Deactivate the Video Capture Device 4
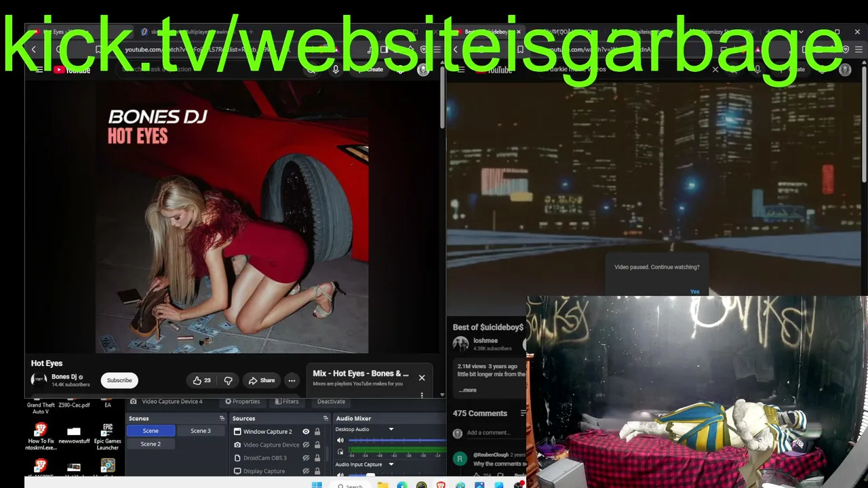Viewport: 868px width, 488px height. coord(331,401)
